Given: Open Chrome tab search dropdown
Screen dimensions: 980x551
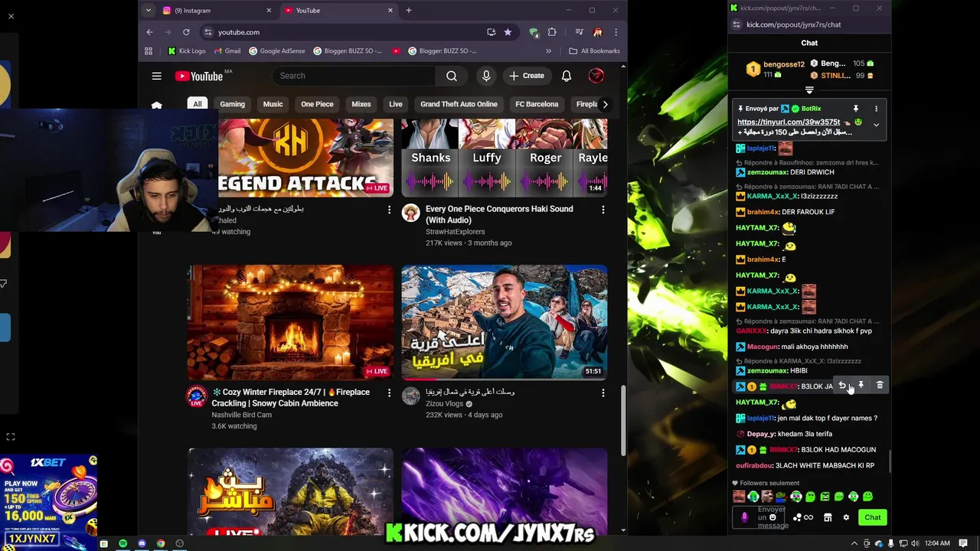Looking at the screenshot, I should [148, 11].
